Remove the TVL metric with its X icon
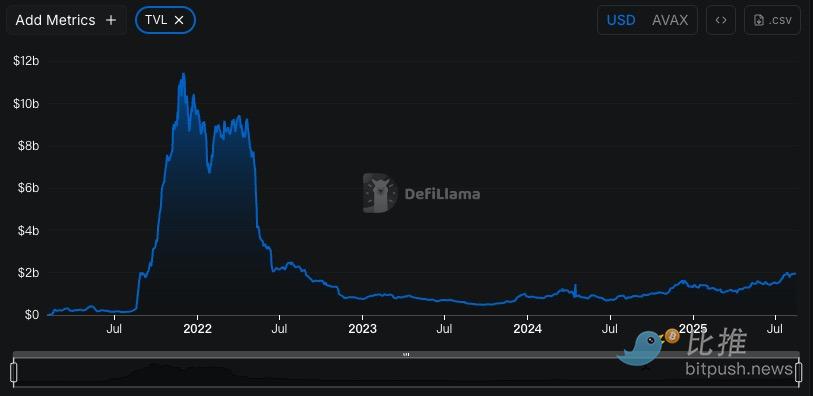This screenshot has width=813, height=396. pos(179,20)
